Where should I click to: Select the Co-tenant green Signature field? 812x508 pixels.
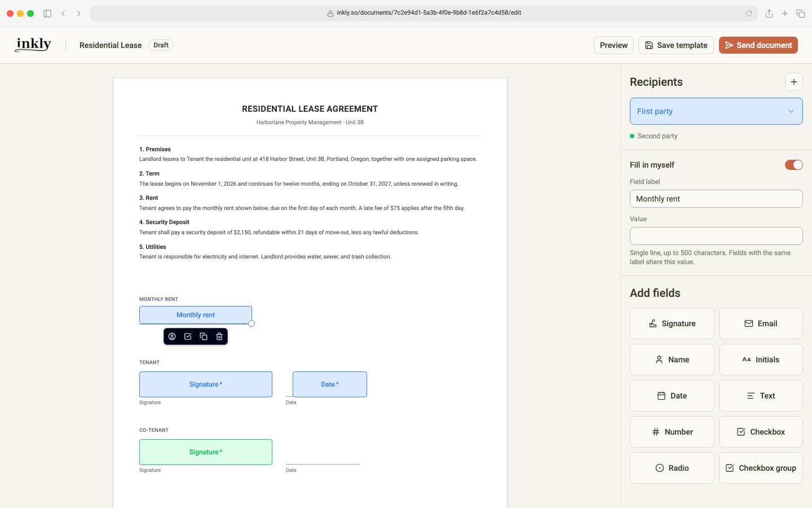[206, 452]
